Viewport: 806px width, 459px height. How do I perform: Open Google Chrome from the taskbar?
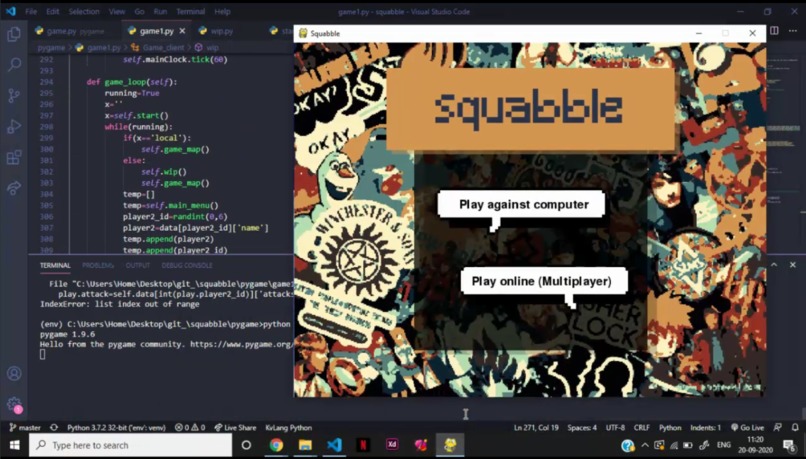[x=276, y=445]
